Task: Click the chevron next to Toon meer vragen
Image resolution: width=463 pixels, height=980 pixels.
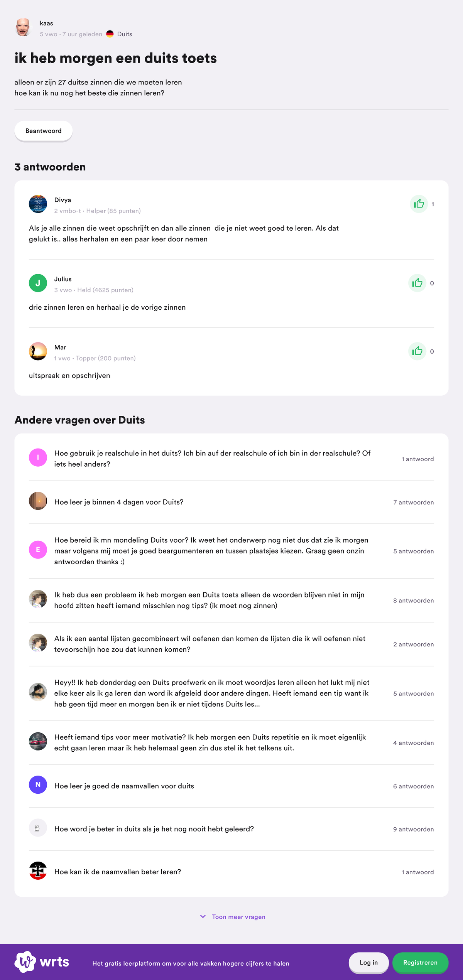Action: click(x=203, y=916)
